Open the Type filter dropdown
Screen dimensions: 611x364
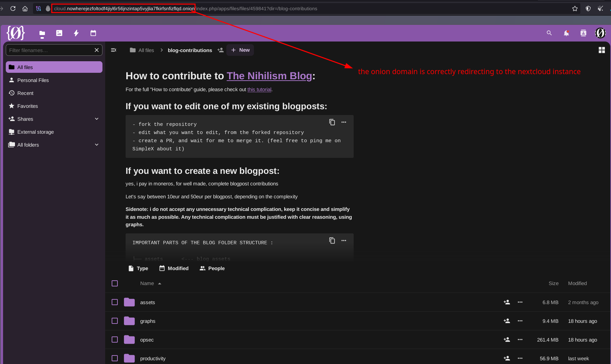click(138, 268)
